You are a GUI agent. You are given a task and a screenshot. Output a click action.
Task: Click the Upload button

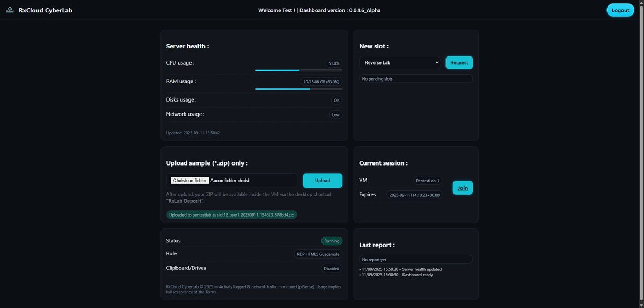pos(323,181)
